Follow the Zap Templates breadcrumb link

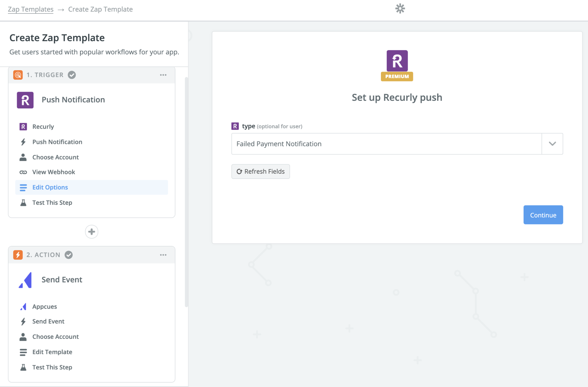pos(31,9)
